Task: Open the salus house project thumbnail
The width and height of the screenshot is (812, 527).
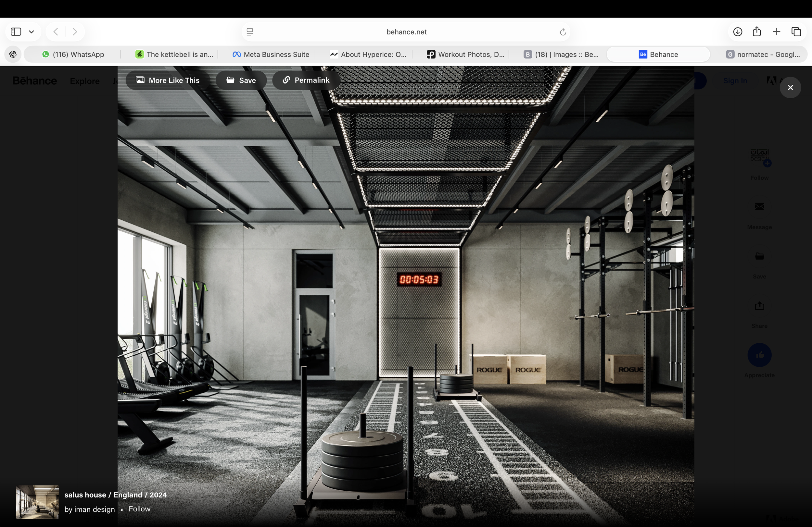Action: coord(37,502)
